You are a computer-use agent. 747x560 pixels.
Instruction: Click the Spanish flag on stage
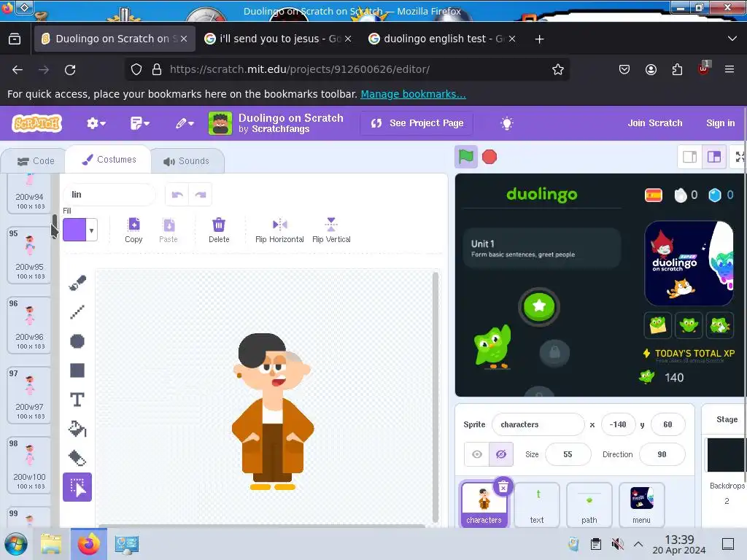coord(653,195)
